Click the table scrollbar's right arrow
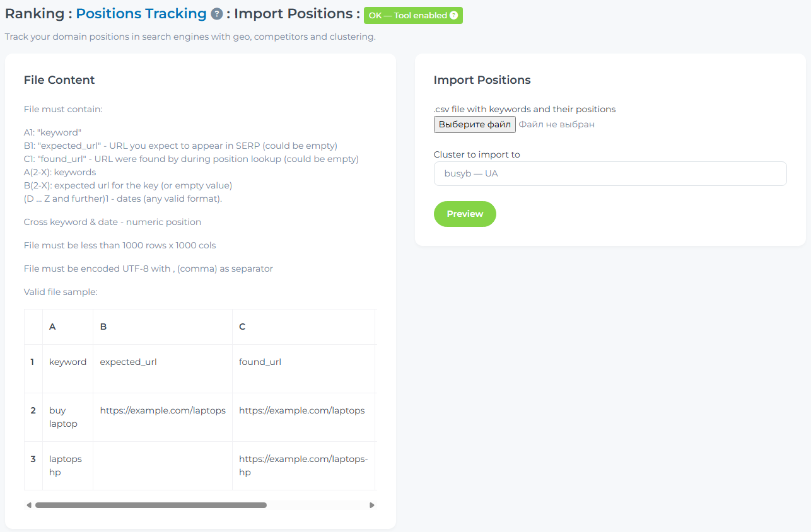This screenshot has height=532, width=811. [x=372, y=505]
